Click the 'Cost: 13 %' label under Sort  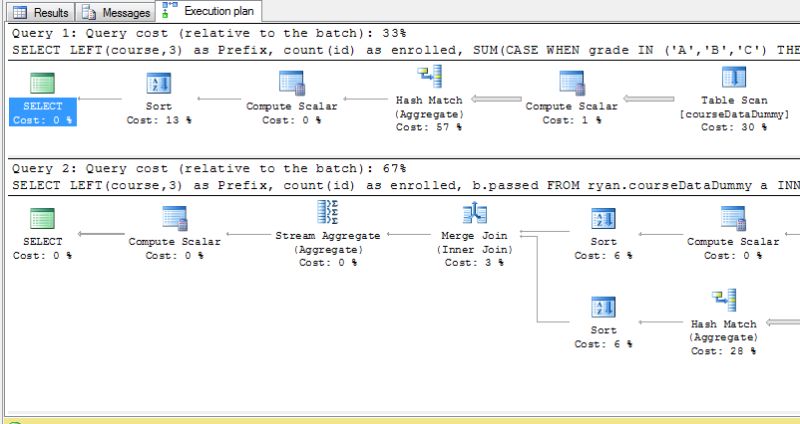159,120
